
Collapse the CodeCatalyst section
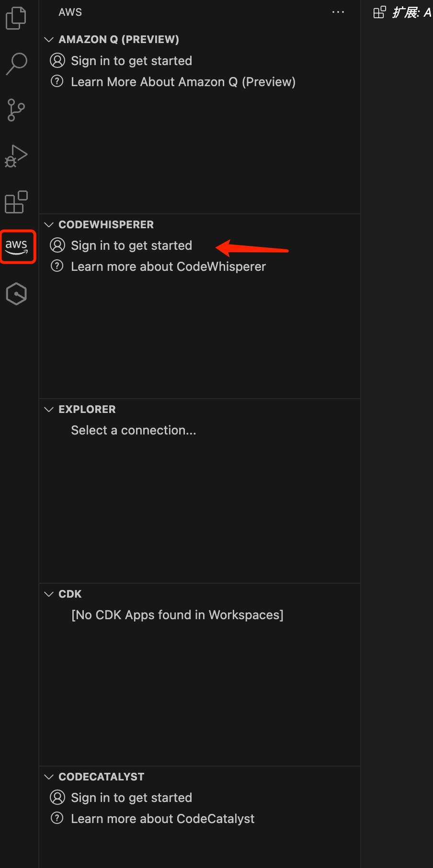[48, 777]
